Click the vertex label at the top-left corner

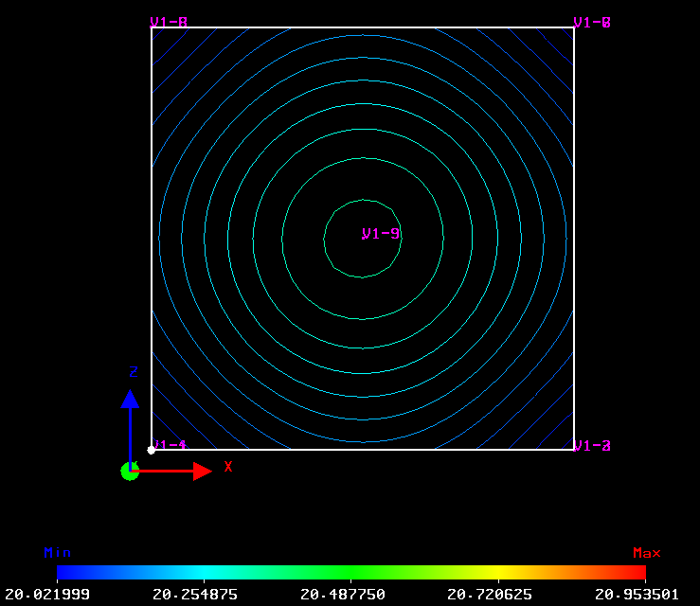tap(169, 22)
